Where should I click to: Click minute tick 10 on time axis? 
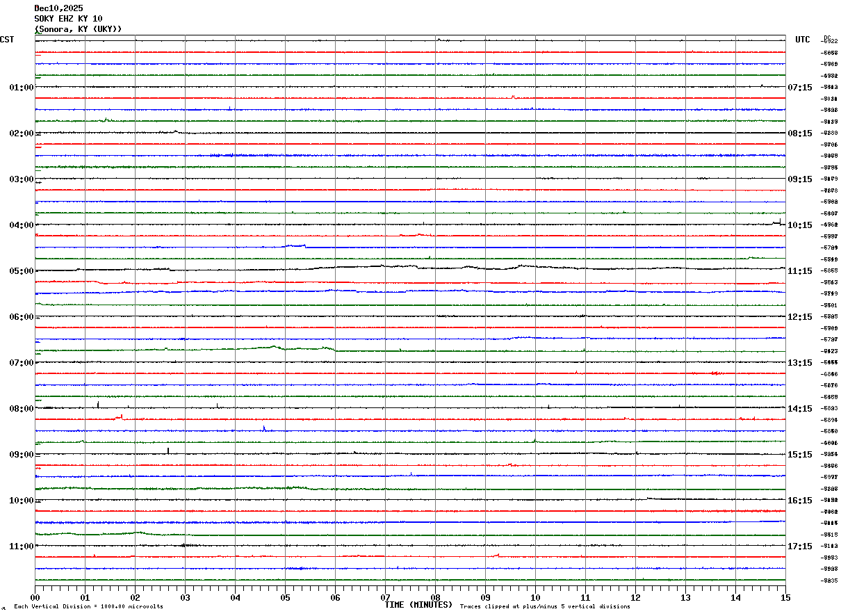(535, 597)
